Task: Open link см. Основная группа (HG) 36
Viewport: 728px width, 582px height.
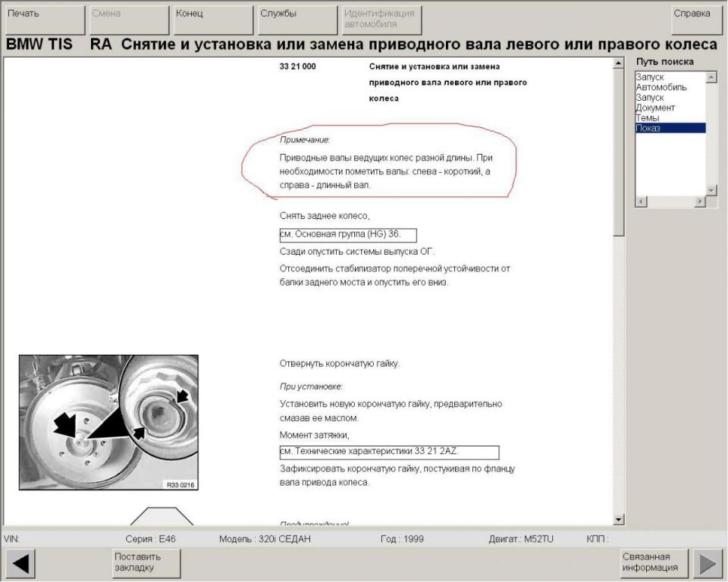Action: click(348, 236)
